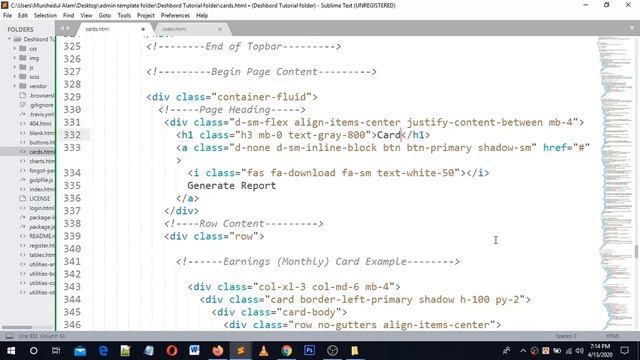Open 404.html from sidebar

(x=40, y=124)
